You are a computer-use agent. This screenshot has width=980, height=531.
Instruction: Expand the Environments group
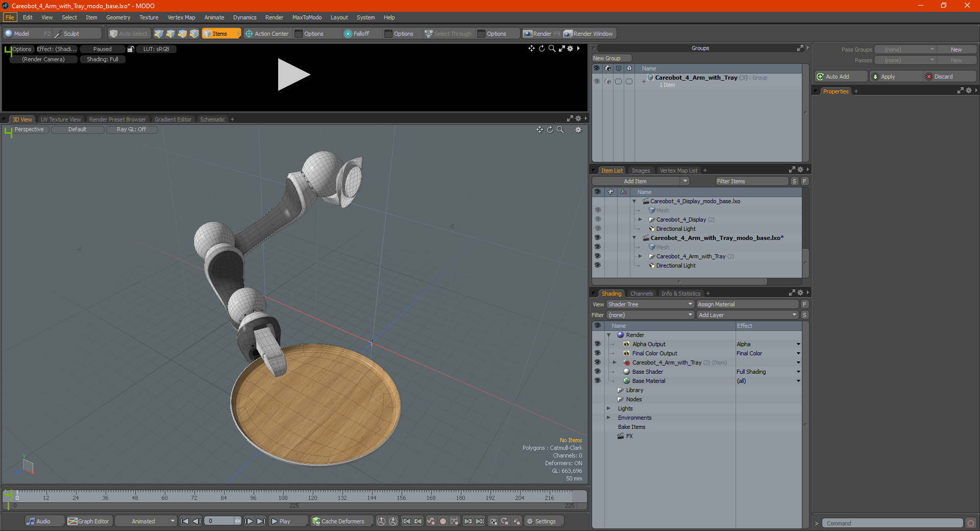pos(609,418)
